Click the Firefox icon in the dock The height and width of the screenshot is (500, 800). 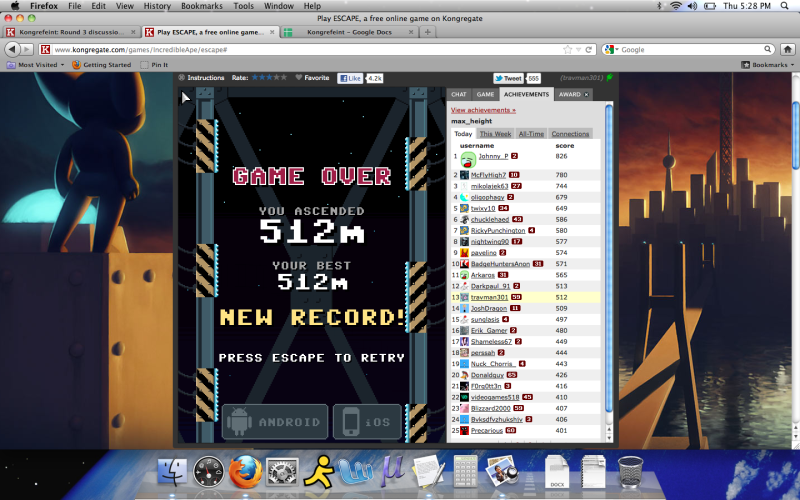245,471
